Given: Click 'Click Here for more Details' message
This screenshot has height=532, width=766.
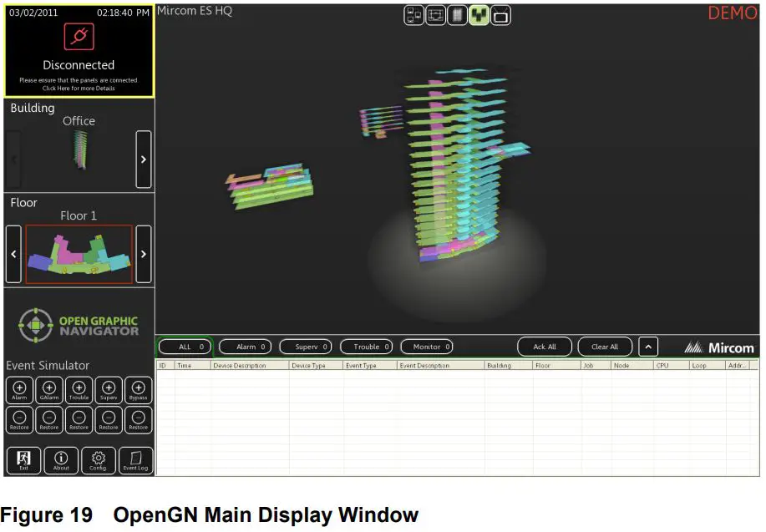Looking at the screenshot, I should [79, 89].
